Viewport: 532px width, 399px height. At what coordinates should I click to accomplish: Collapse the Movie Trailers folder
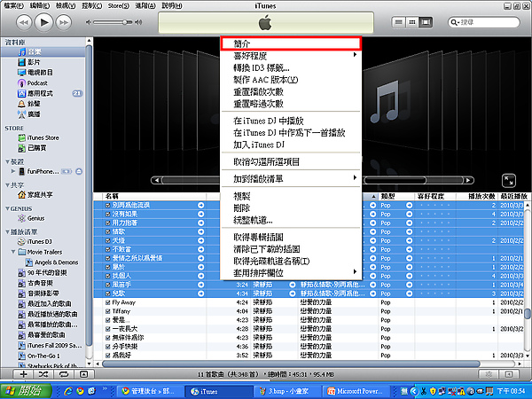13,252
